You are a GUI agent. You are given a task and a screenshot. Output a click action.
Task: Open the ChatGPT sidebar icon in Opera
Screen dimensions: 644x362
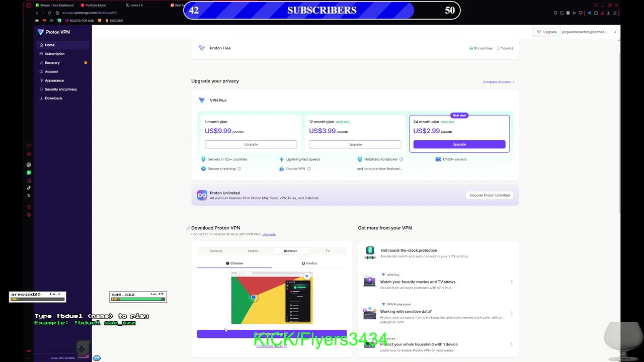tap(29, 165)
